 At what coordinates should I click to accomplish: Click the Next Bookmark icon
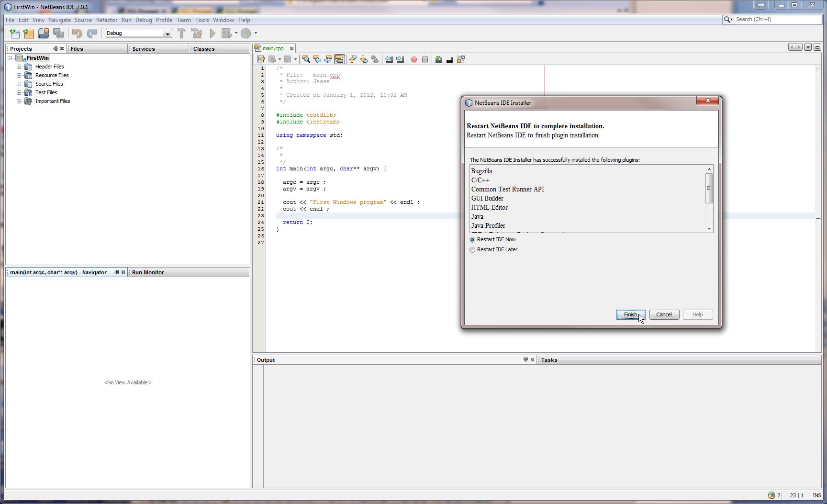click(364, 59)
